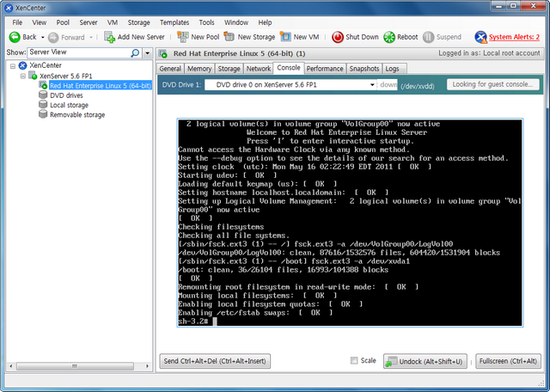Click the Reboot label
The image size is (550, 392).
407,37
